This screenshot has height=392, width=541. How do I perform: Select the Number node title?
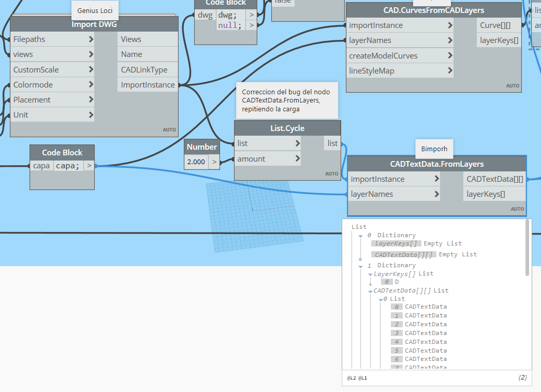tap(202, 147)
